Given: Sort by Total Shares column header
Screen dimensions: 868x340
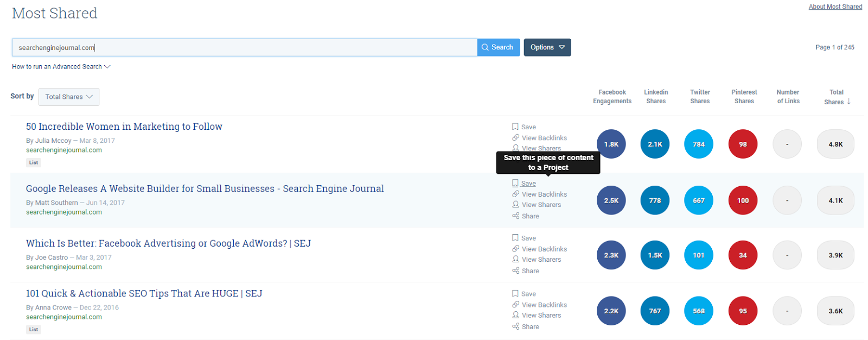Looking at the screenshot, I should click(x=837, y=97).
